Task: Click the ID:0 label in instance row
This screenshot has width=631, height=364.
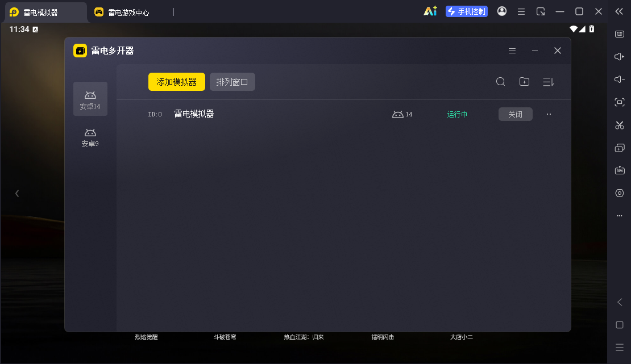Action: 155,115
